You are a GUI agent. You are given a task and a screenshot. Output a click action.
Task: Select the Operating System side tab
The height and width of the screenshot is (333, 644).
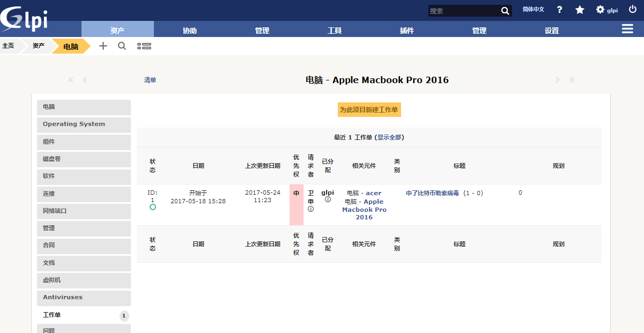84,124
